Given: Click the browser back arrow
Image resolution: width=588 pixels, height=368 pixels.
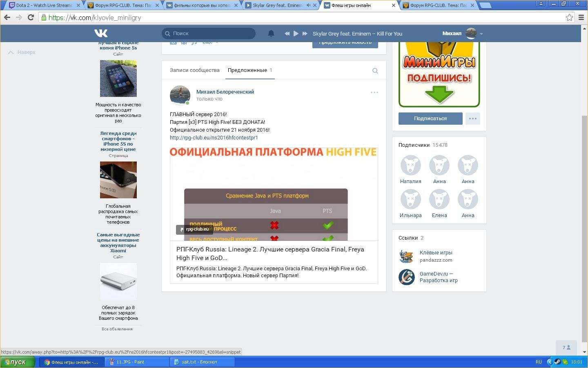Looking at the screenshot, I should pos(7,17).
